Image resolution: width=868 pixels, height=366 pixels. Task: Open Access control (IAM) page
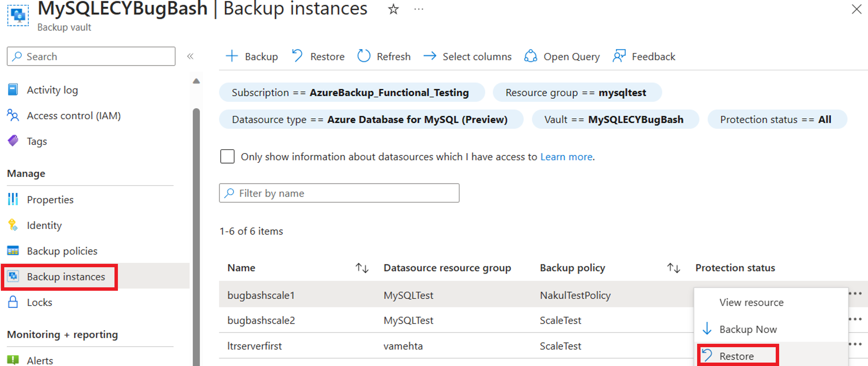pyautogui.click(x=73, y=115)
